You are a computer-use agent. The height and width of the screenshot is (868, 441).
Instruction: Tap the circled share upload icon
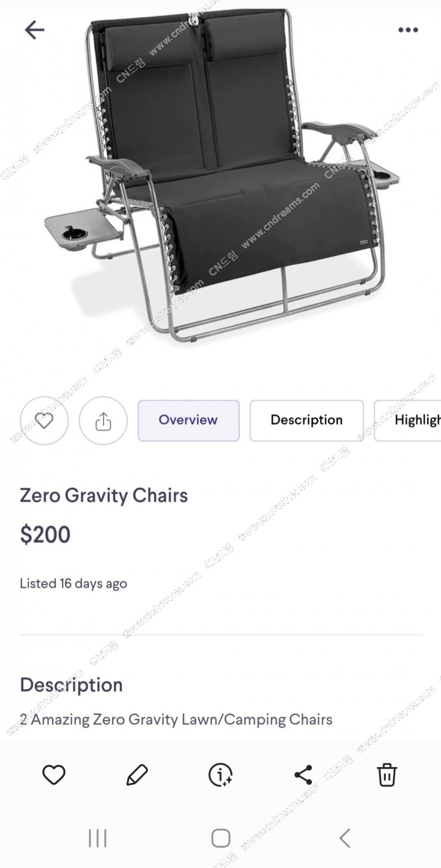[x=103, y=420]
